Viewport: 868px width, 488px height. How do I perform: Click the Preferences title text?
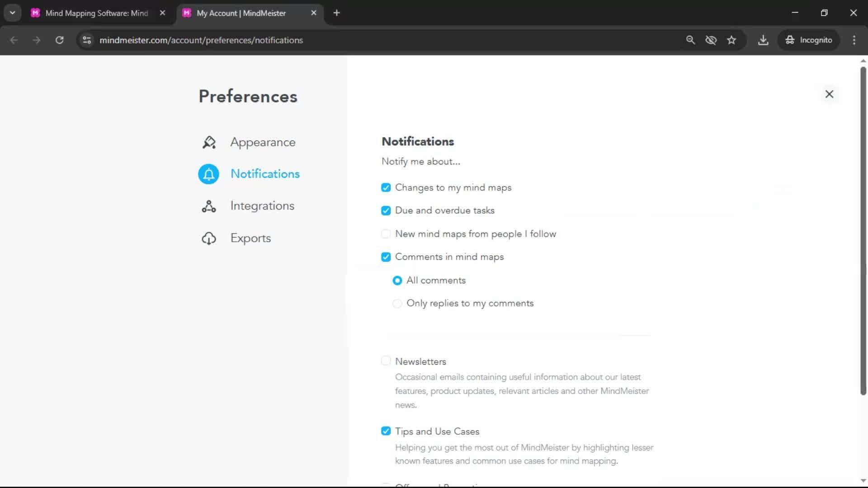coord(248,96)
